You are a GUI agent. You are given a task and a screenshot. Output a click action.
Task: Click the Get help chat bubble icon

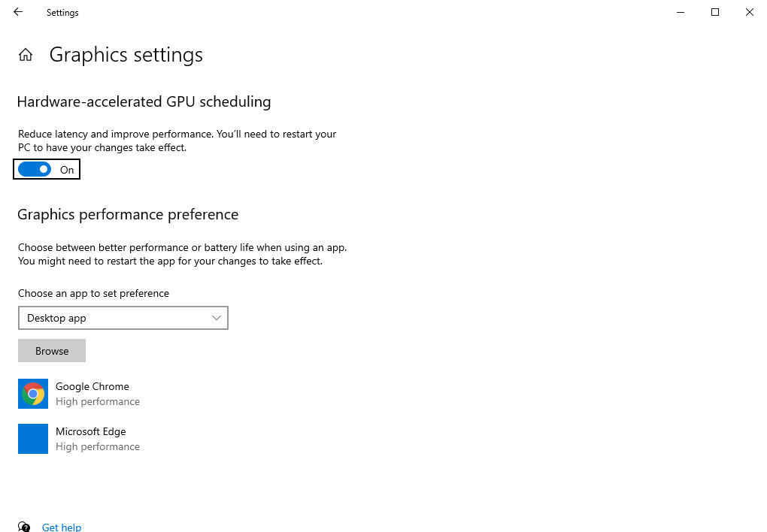[x=24, y=527]
